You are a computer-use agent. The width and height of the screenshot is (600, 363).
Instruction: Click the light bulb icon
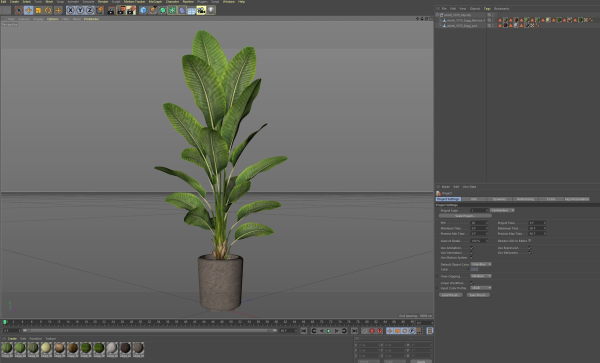pos(211,10)
